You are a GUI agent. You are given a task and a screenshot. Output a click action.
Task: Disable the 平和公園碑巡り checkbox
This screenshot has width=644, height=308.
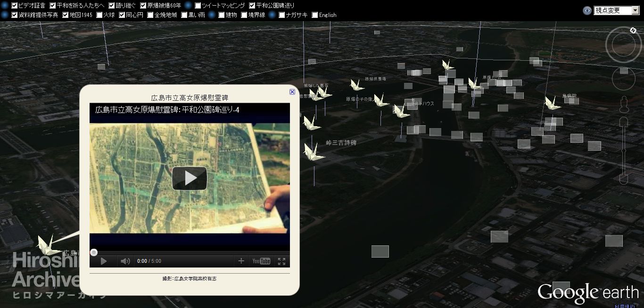[x=252, y=6]
